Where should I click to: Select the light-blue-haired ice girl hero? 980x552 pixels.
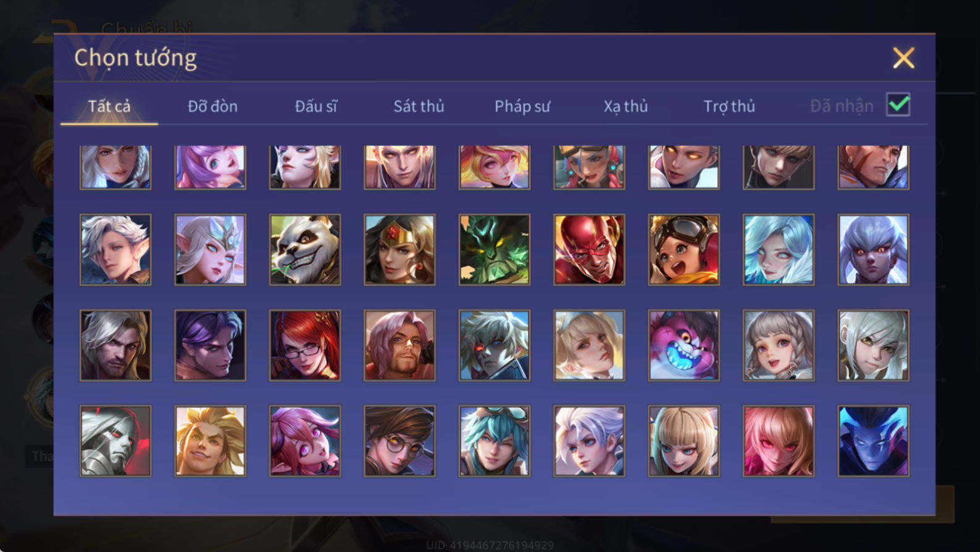[x=778, y=249]
